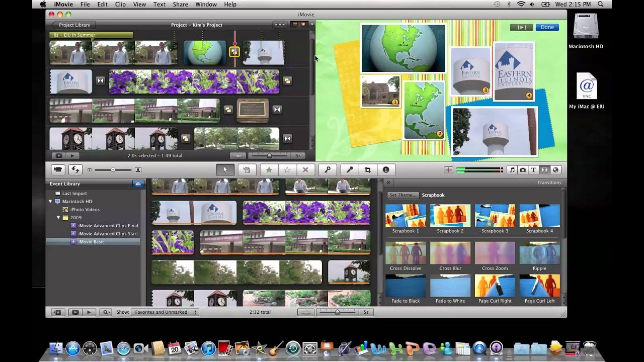The height and width of the screenshot is (362, 644).
Task: Open the maps and backgrounds globe browser
Action: point(556,170)
